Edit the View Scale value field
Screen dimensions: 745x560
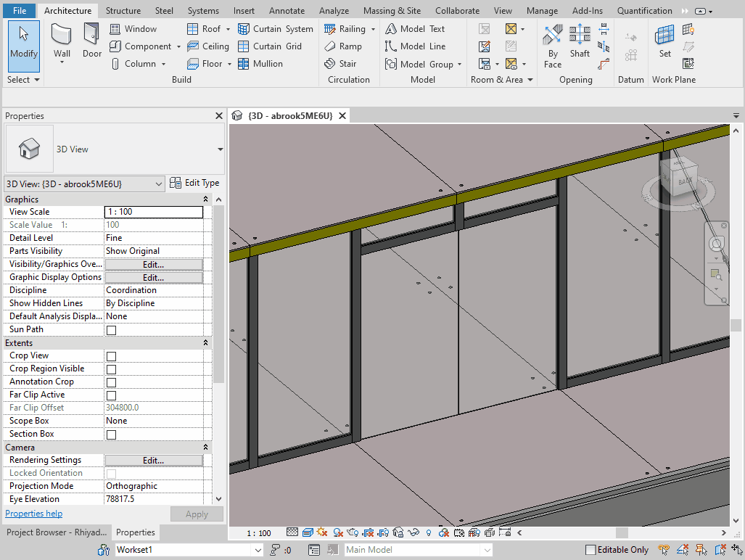153,211
